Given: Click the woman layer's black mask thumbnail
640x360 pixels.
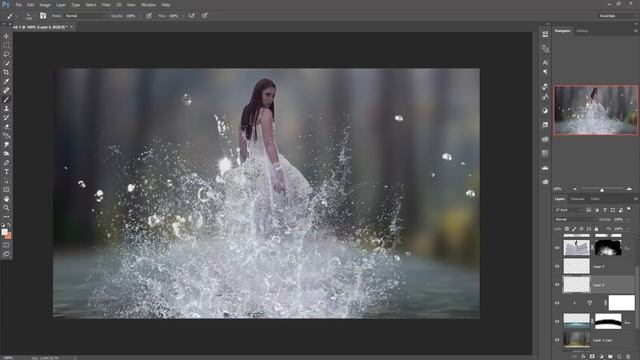Looking at the screenshot, I should pyautogui.click(x=608, y=248).
